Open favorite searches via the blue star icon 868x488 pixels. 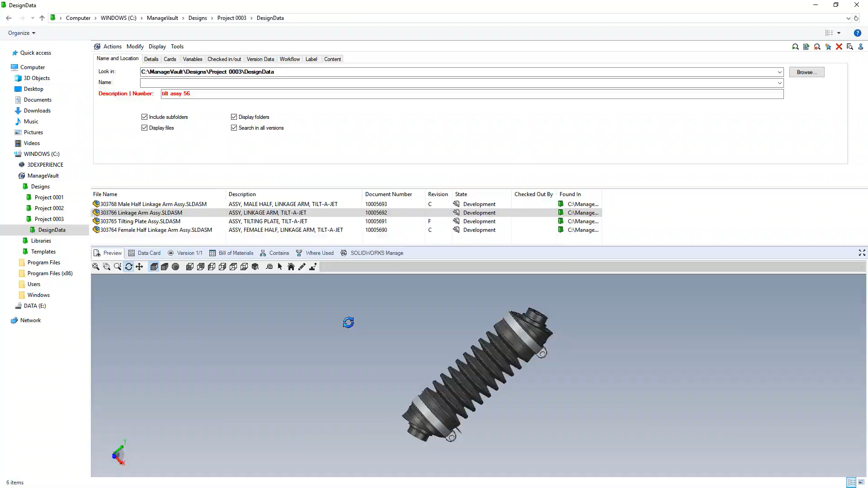point(828,47)
